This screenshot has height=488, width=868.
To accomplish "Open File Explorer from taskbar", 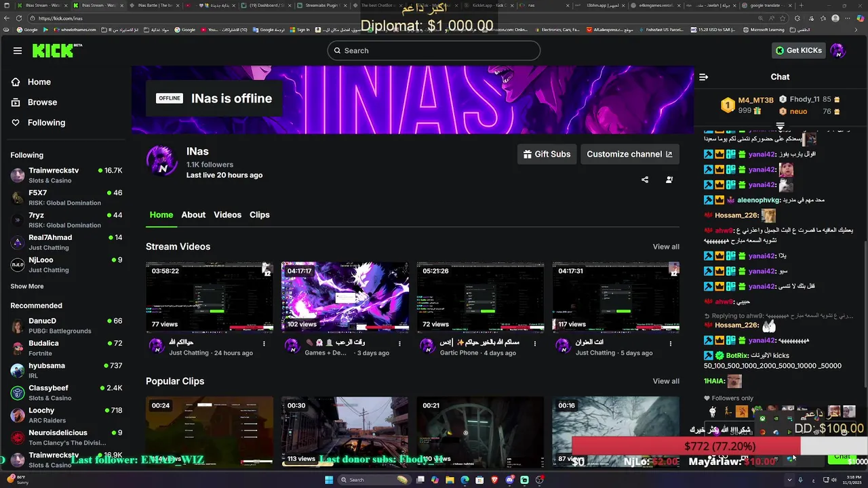I will [450, 480].
